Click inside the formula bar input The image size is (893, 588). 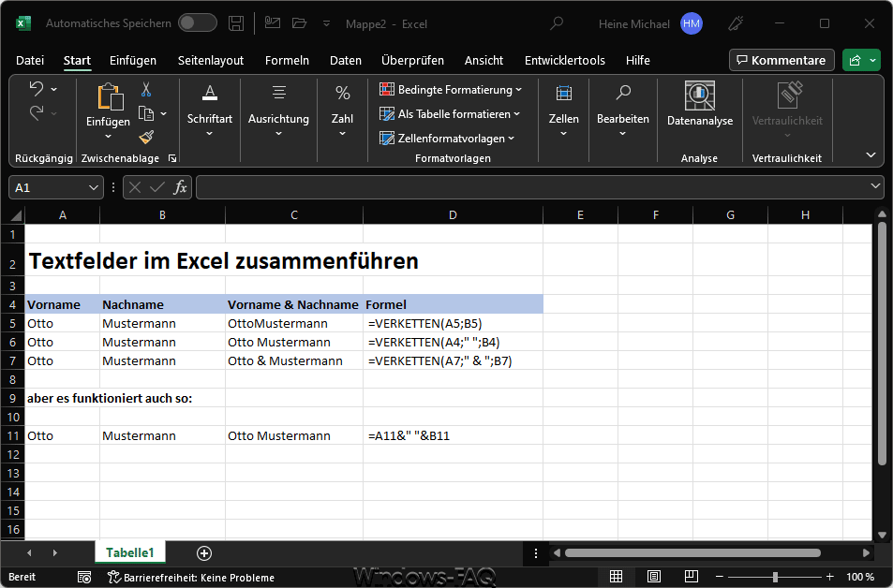click(532, 187)
